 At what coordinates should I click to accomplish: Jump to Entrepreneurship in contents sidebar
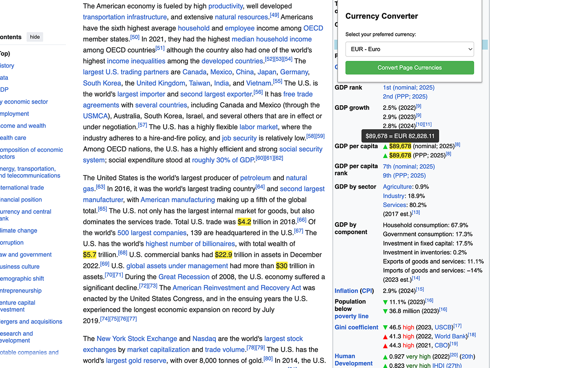coord(21,290)
